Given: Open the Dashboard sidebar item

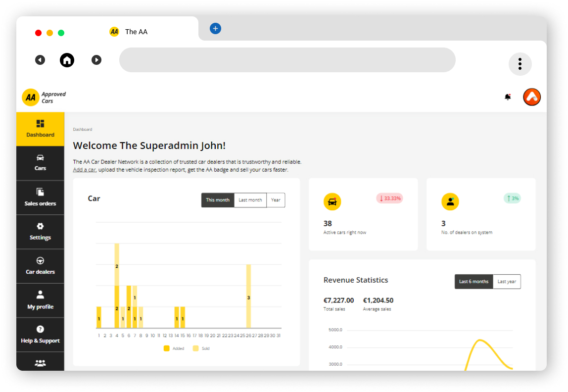Looking at the screenshot, I should click(x=40, y=129).
